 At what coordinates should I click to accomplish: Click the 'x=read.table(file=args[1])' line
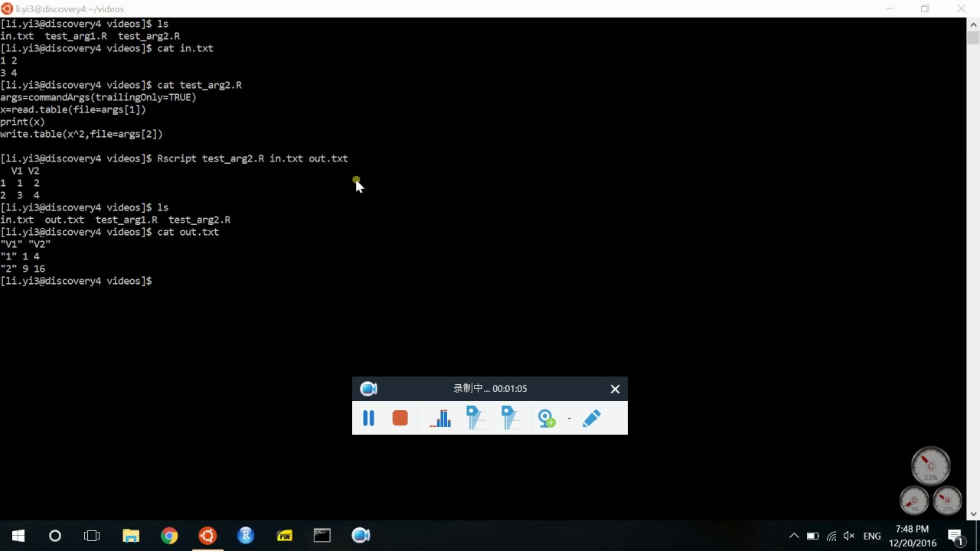73,109
